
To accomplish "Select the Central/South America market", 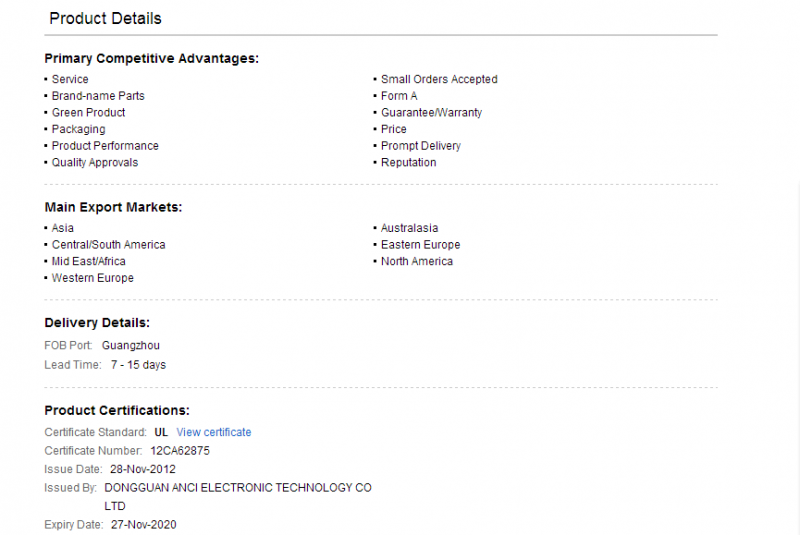I will (x=108, y=245).
